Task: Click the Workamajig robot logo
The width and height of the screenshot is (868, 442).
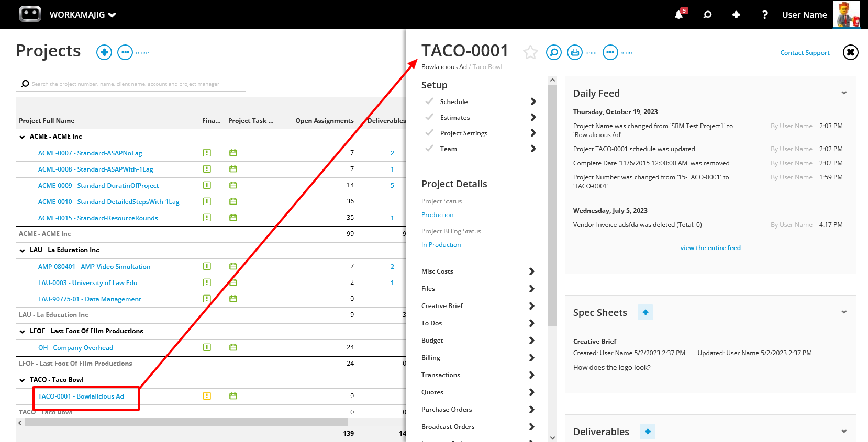Action: click(30, 14)
